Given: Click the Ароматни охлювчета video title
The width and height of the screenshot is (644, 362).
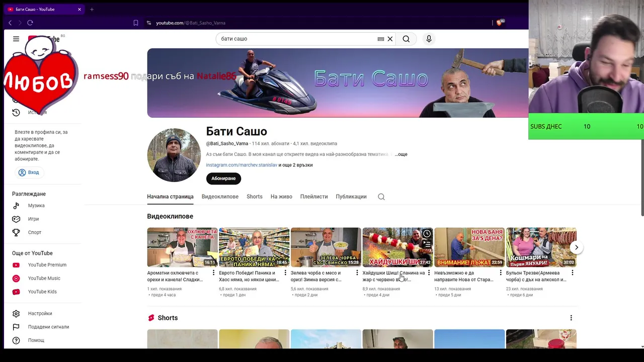Looking at the screenshot, I should click(x=175, y=276).
